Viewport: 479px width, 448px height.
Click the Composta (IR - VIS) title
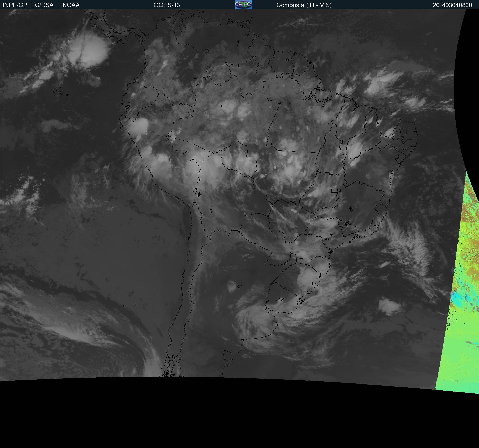pyautogui.click(x=304, y=5)
